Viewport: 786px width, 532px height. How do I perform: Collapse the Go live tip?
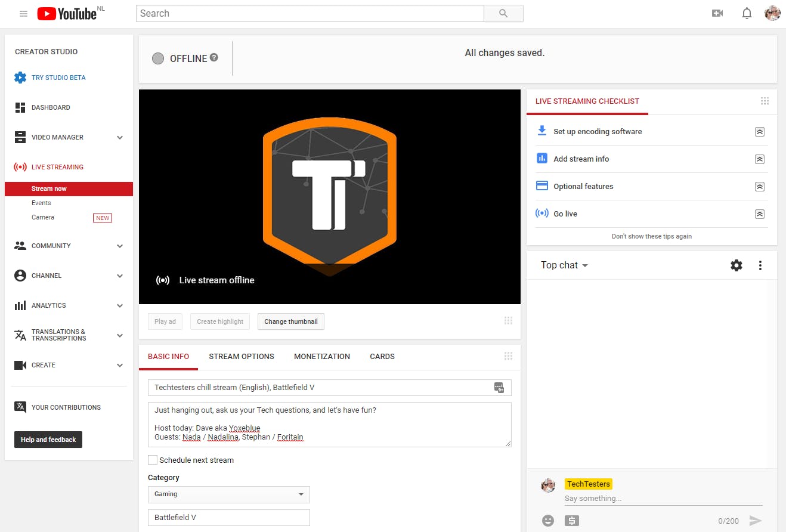760,214
